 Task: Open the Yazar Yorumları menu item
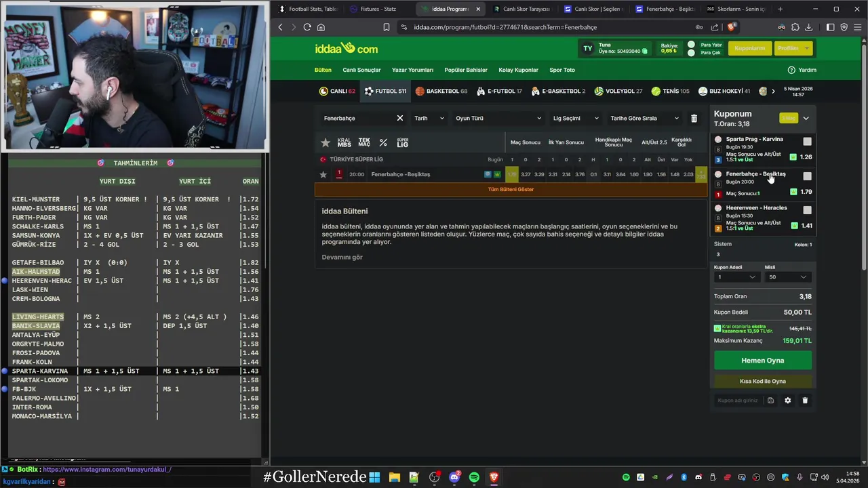412,70
